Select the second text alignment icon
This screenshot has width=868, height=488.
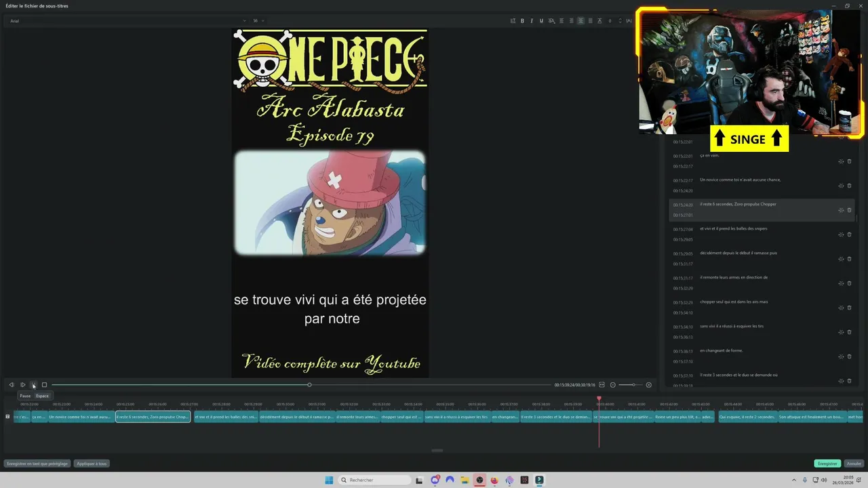[572, 21]
